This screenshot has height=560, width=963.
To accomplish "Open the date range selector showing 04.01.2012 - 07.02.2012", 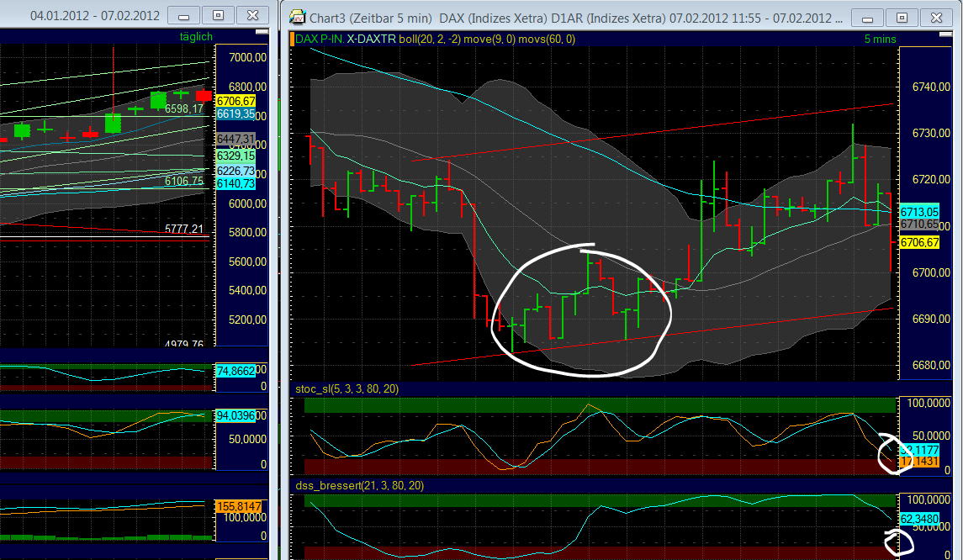I will point(95,14).
